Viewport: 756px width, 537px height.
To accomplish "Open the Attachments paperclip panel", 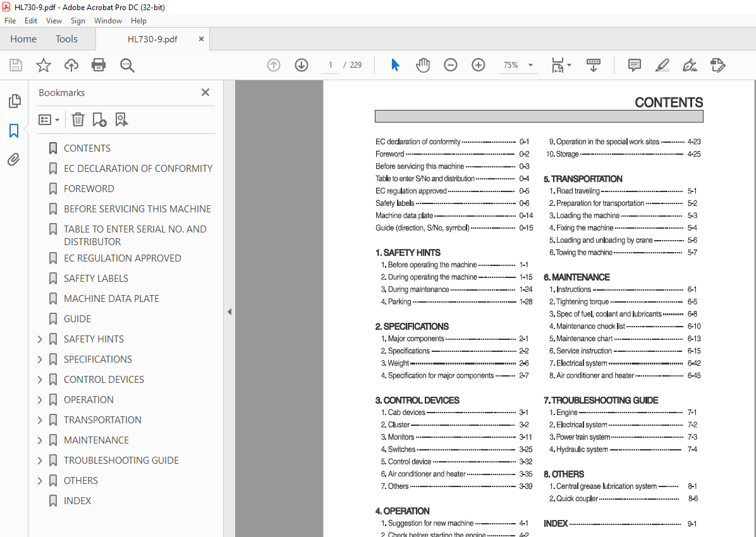I will click(14, 160).
